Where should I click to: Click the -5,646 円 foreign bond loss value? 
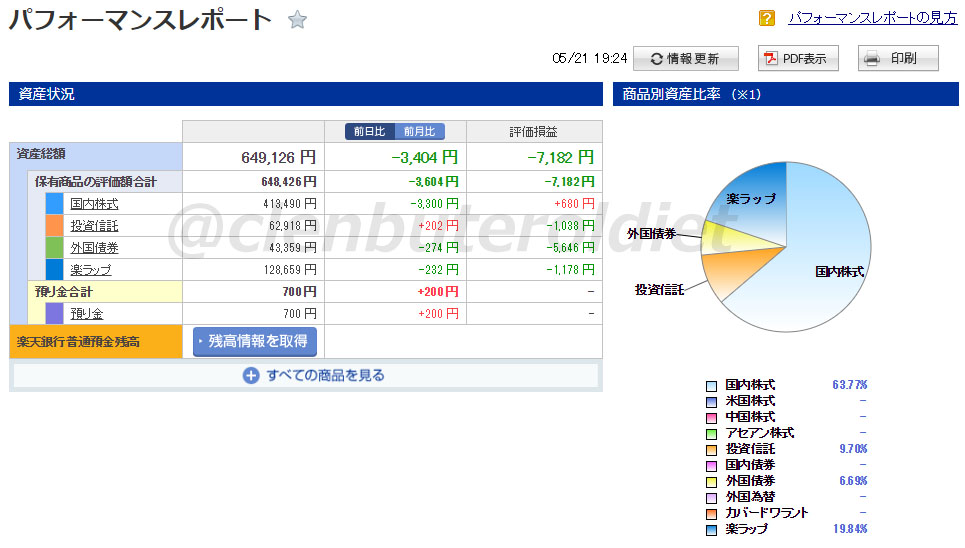click(571, 248)
